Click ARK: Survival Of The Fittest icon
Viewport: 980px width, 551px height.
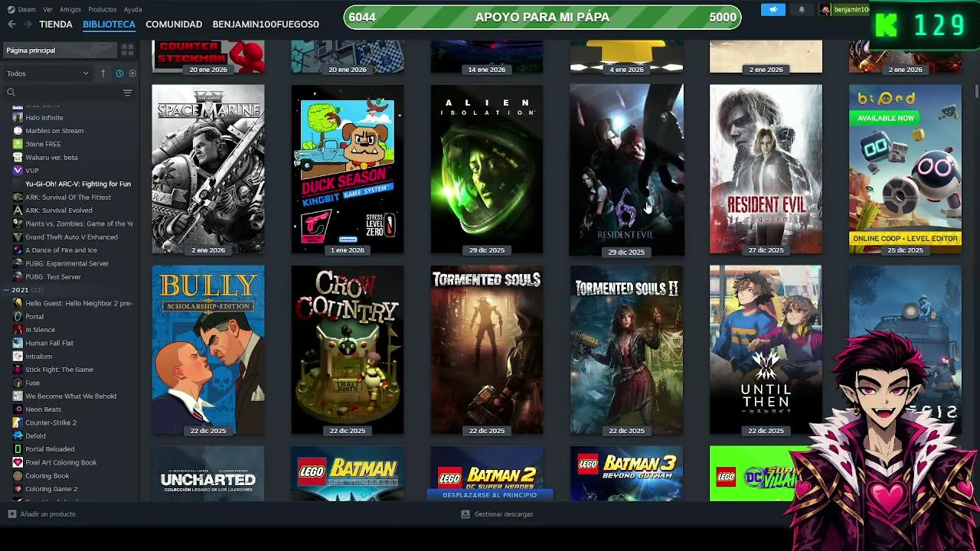tap(18, 197)
